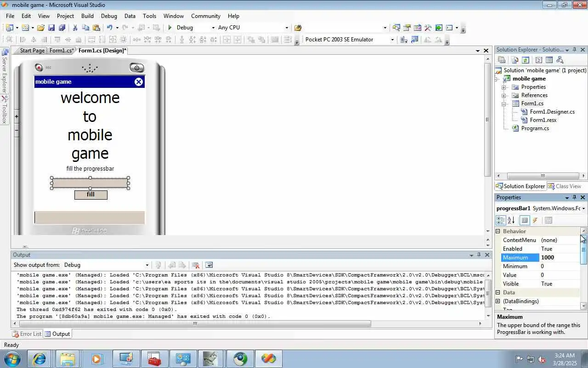The width and height of the screenshot is (588, 368).
Task: Select the progress bar control on form
Action: pos(90,183)
